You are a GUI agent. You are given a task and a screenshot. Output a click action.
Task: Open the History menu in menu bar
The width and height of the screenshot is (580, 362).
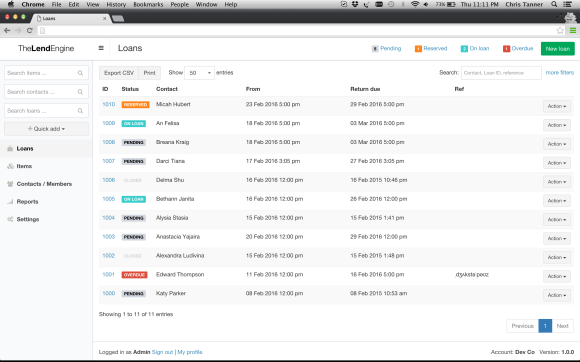tap(116, 4)
